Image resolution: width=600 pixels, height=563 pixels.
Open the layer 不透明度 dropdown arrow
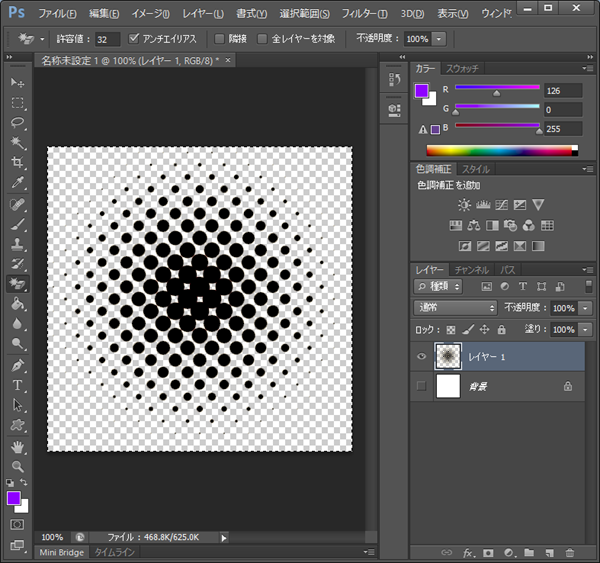pyautogui.click(x=585, y=308)
